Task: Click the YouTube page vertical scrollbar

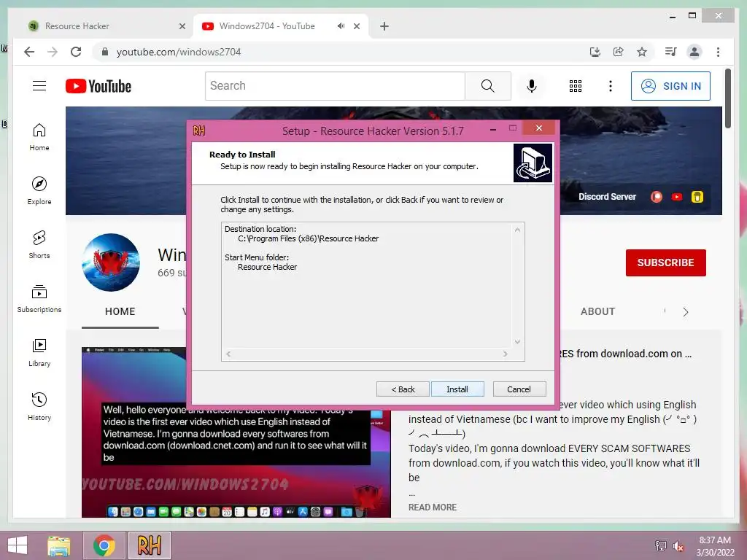Action: [x=728, y=98]
